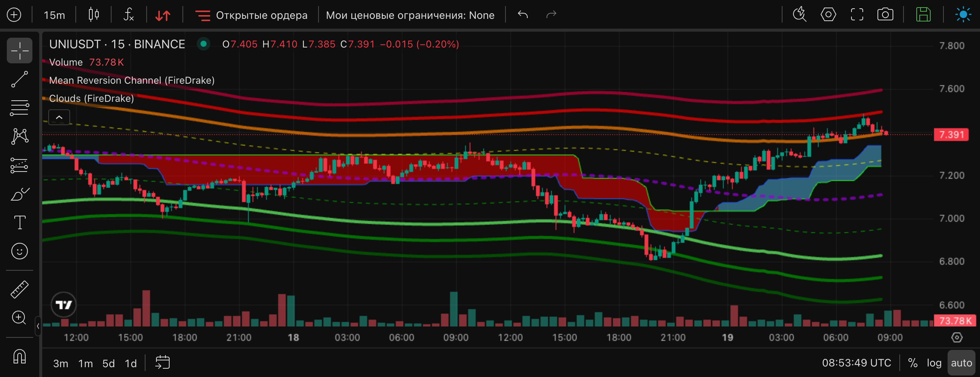This screenshot has height=377, width=980.
Task: Select the crosshair cursor tool
Action: click(19, 50)
